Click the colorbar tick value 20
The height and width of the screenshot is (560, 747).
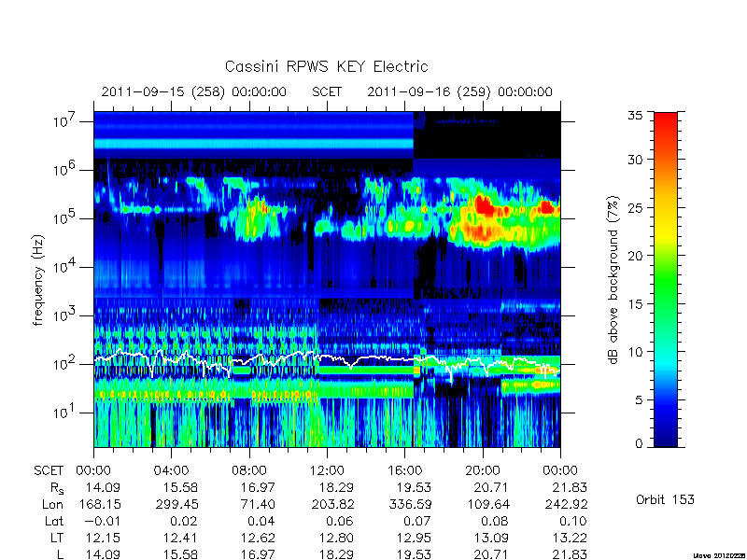tap(636, 256)
